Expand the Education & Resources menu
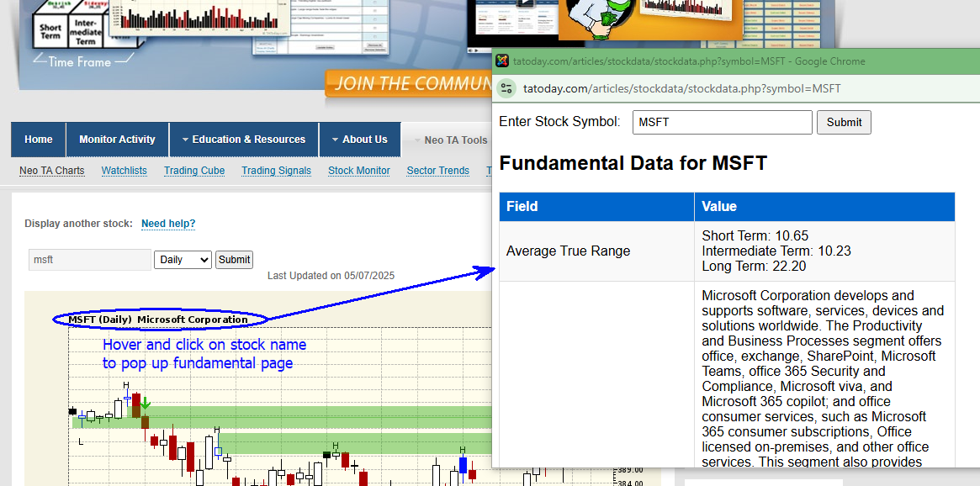This screenshot has width=980, height=486. 244,140
